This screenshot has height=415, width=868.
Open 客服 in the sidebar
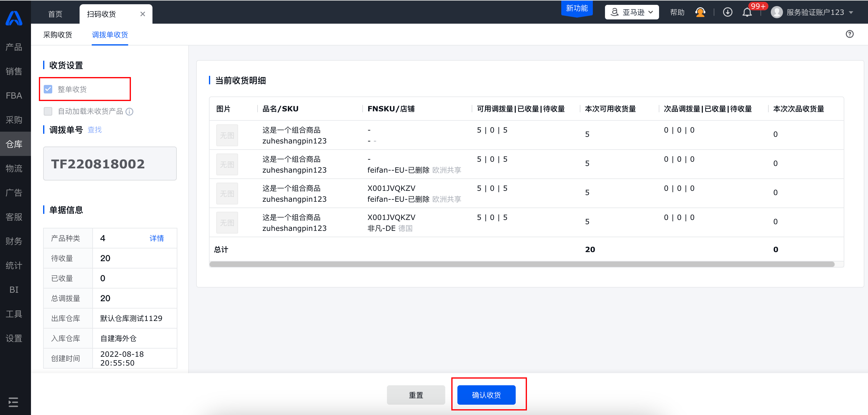14,217
